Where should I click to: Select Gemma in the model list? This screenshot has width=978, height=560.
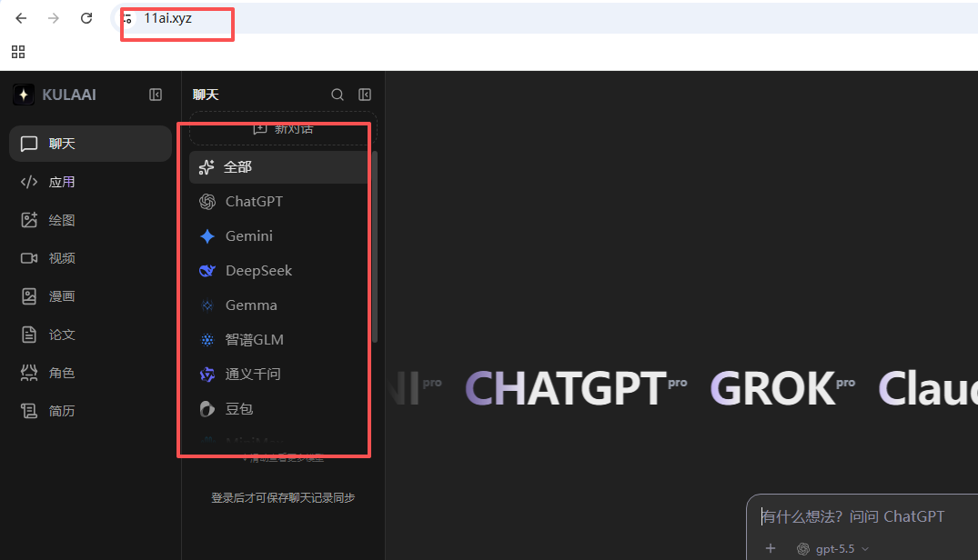click(x=280, y=305)
